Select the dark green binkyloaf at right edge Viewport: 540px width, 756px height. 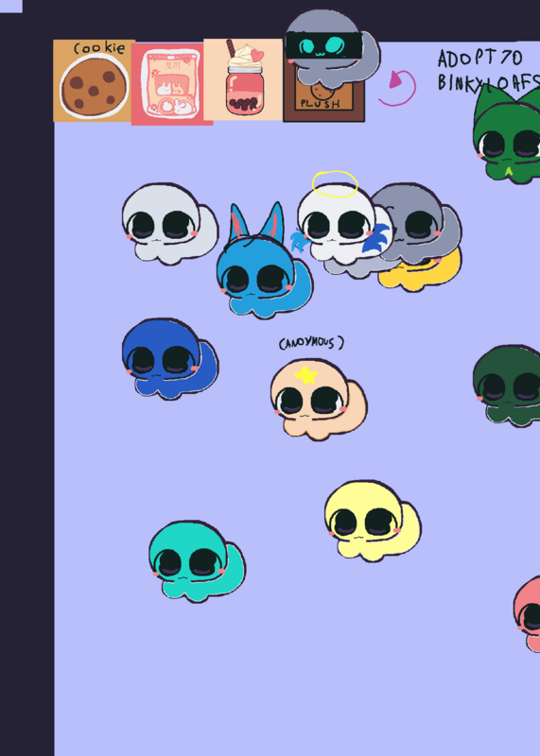point(508,386)
